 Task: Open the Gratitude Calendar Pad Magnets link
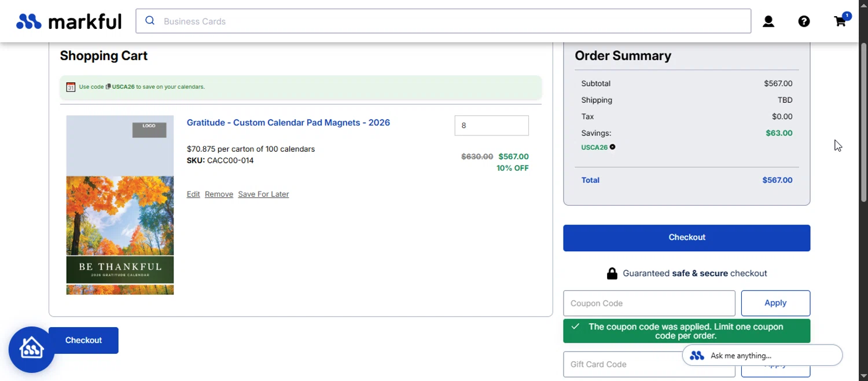pos(288,123)
